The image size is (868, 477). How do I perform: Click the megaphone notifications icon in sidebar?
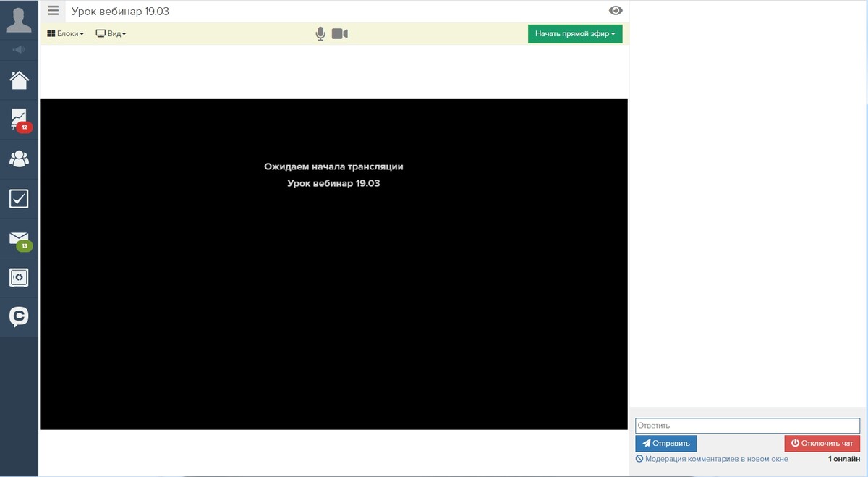coord(19,49)
